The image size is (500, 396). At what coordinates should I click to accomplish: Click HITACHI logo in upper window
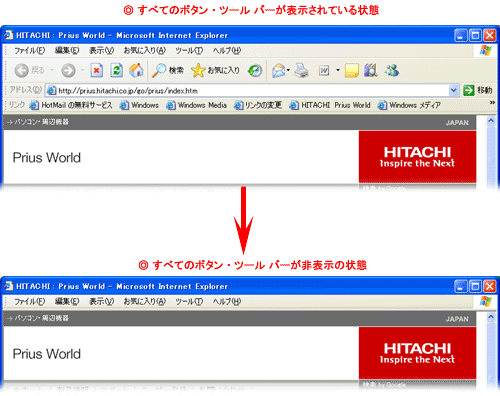click(417, 157)
